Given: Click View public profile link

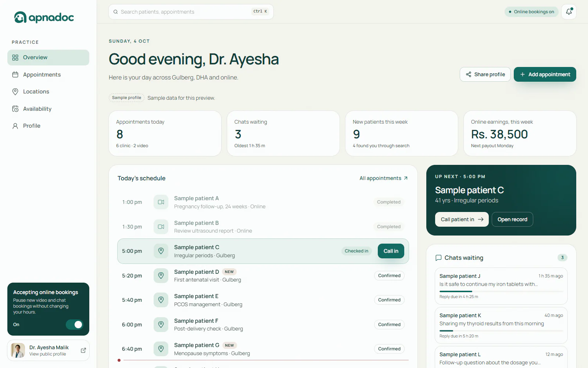Looking at the screenshot, I should [48, 354].
